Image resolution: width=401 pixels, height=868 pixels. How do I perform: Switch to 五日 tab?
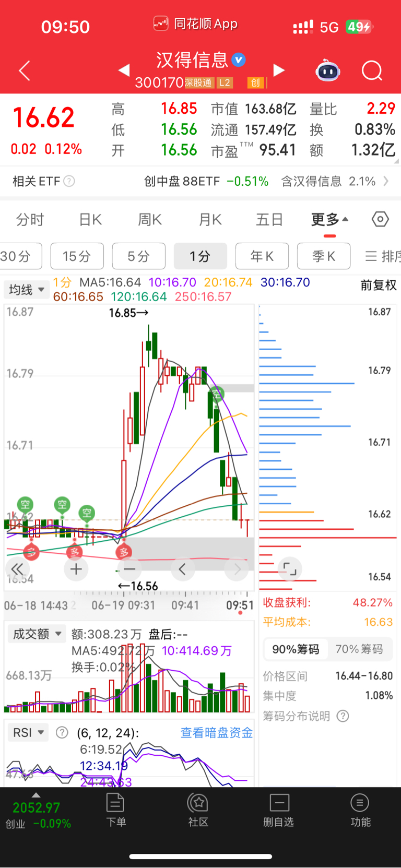point(269,220)
